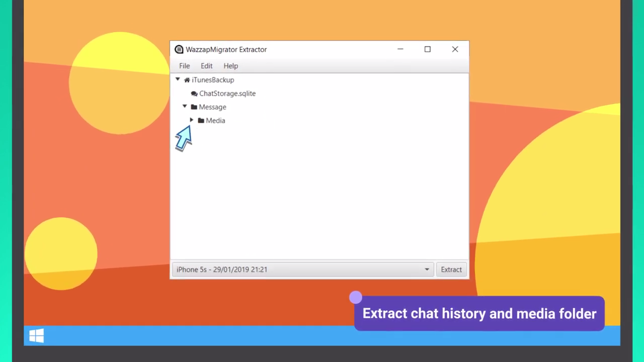The image size is (644, 362).
Task: Select the Message folder label
Action: pos(212,107)
